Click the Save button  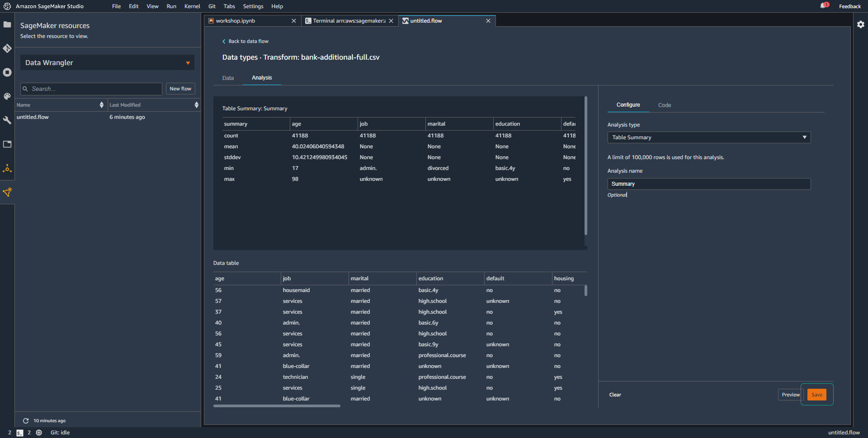pos(816,395)
